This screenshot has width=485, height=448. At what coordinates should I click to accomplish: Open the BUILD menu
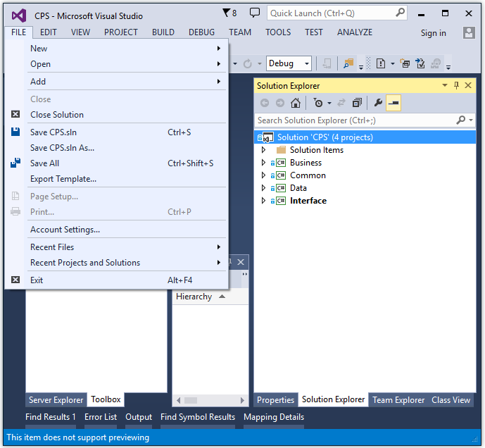(x=163, y=32)
